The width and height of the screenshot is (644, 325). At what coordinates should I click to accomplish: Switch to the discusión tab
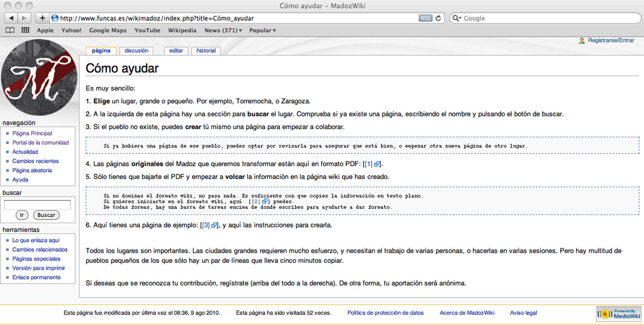136,51
